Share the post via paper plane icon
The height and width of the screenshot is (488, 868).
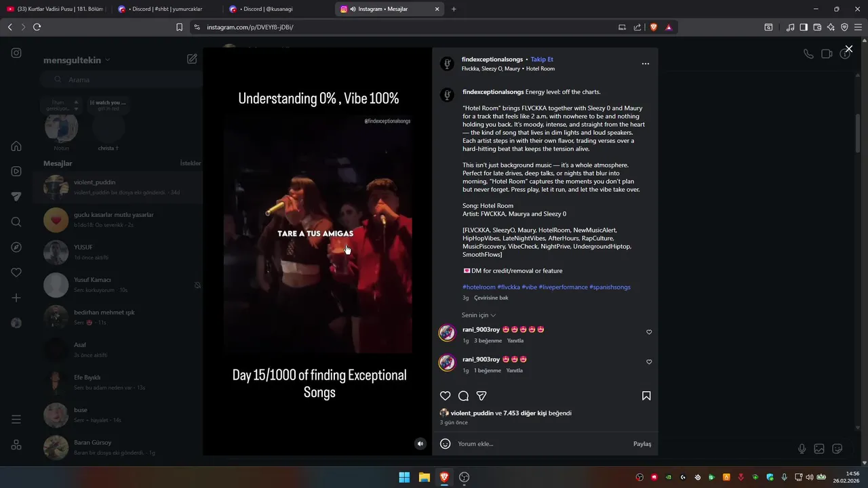tap(481, 396)
